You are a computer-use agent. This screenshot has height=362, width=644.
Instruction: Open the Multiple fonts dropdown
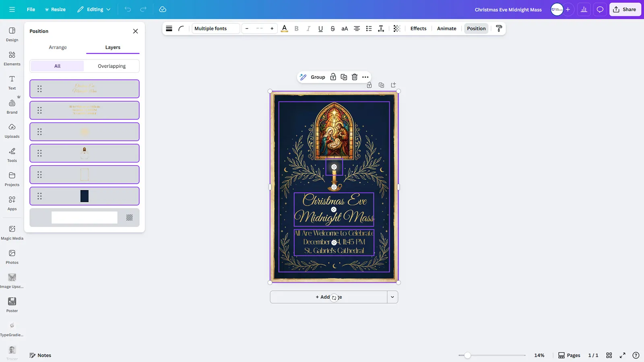tap(215, 28)
